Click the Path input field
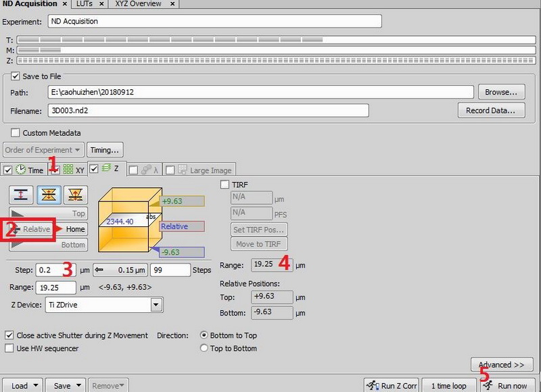The width and height of the screenshot is (541, 392). click(261, 92)
